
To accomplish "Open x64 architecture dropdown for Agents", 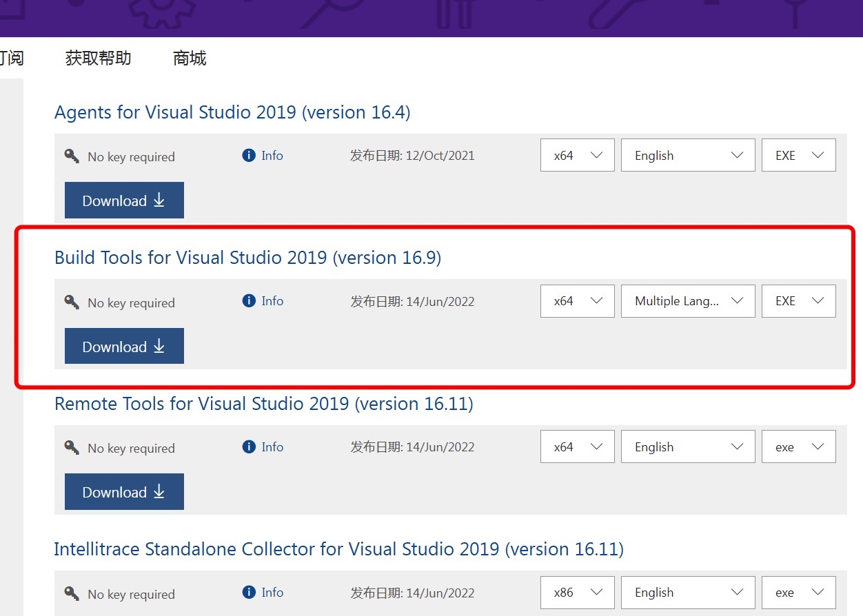I will (578, 156).
